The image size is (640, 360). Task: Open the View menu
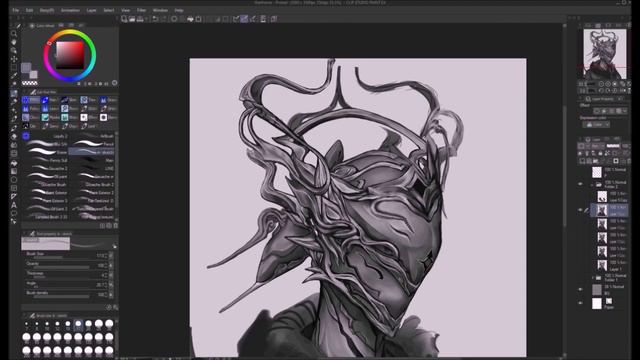tap(125, 10)
